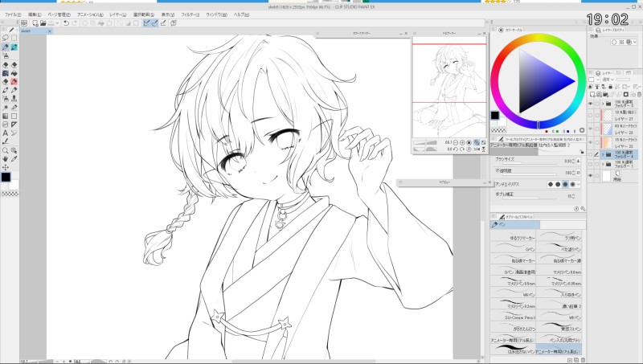643x364 pixels.
Task: Open the アニメーション (Animation) menu
Action: [x=90, y=14]
